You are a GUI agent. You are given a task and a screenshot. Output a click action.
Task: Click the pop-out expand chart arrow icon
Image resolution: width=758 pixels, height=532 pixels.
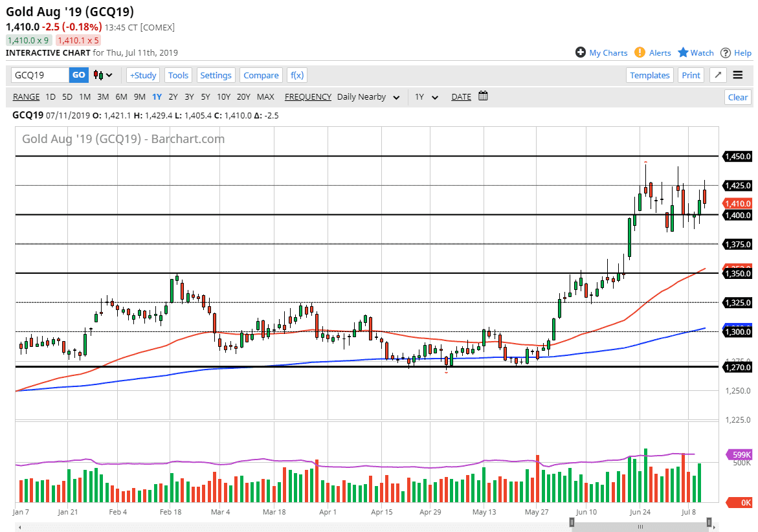coord(717,75)
